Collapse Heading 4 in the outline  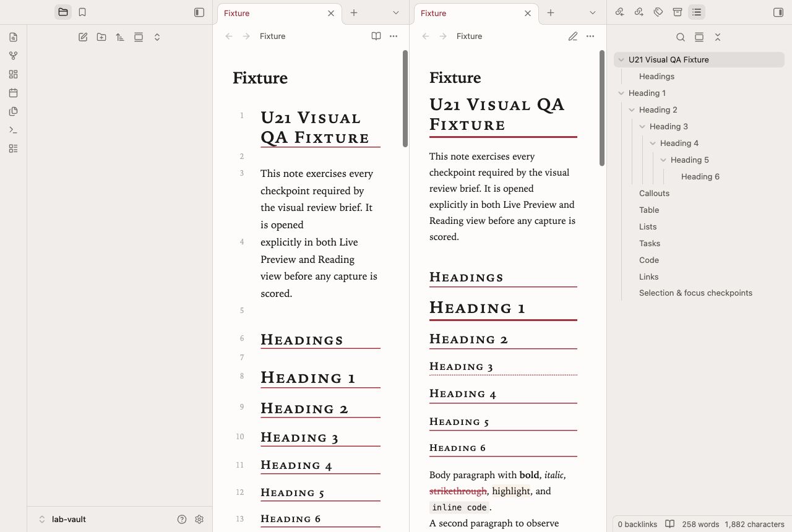click(653, 144)
